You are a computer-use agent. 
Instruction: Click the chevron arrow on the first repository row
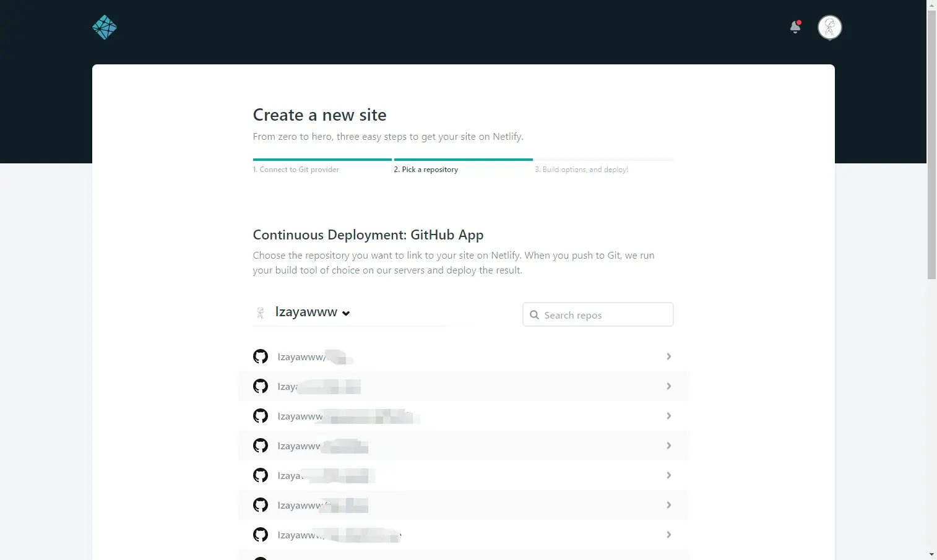668,356
